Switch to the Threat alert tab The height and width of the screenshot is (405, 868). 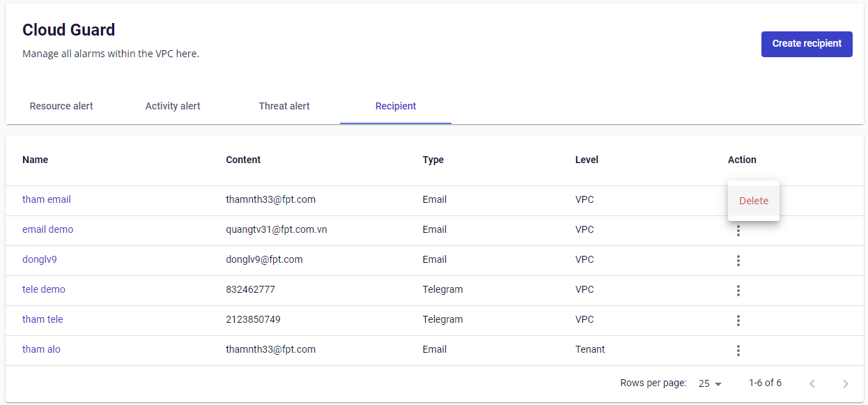[284, 106]
